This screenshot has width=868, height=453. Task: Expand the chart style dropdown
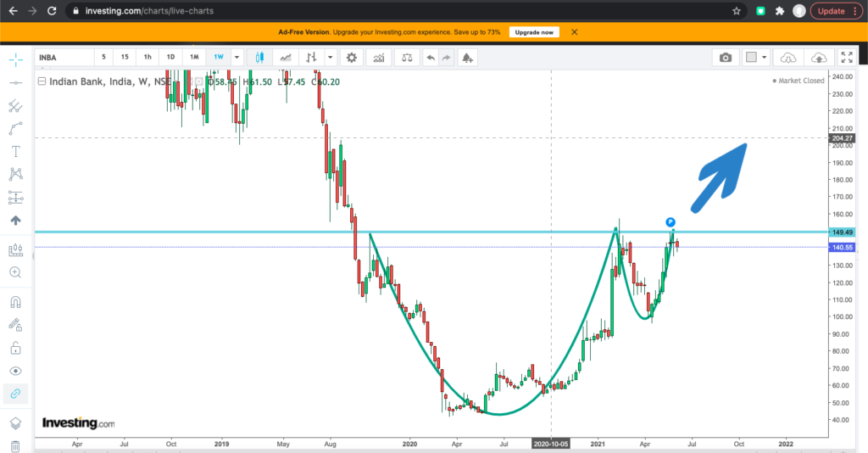click(331, 58)
